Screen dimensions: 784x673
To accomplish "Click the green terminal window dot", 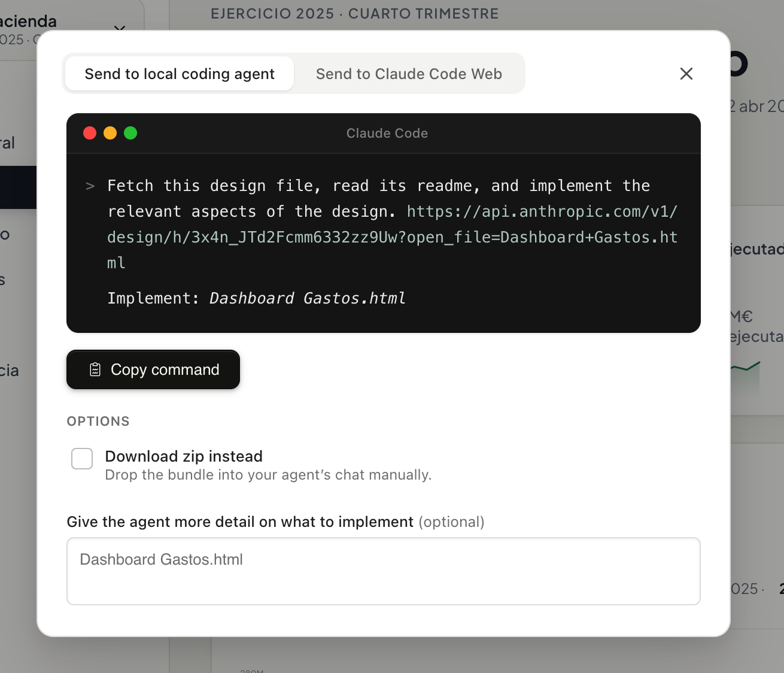I will pos(130,133).
